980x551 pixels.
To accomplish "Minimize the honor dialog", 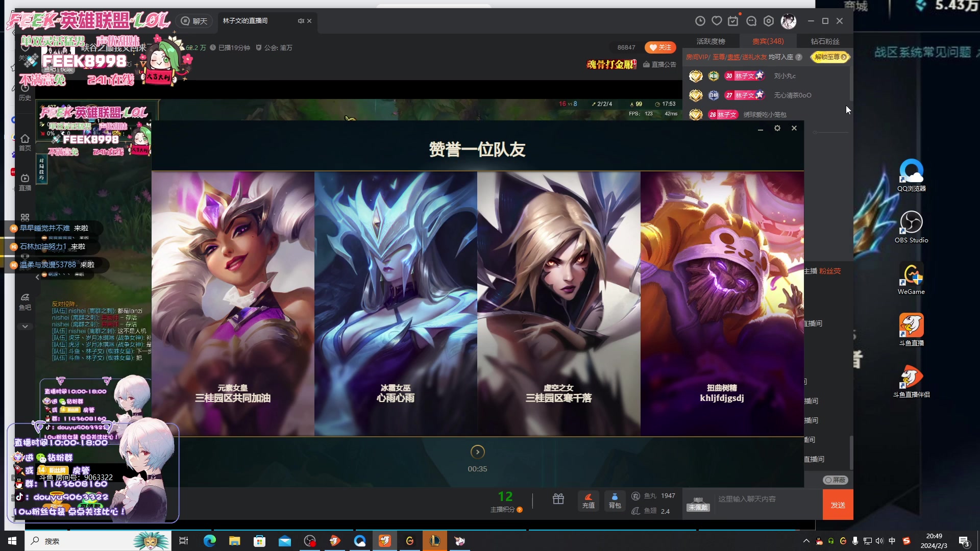I will [x=761, y=130].
